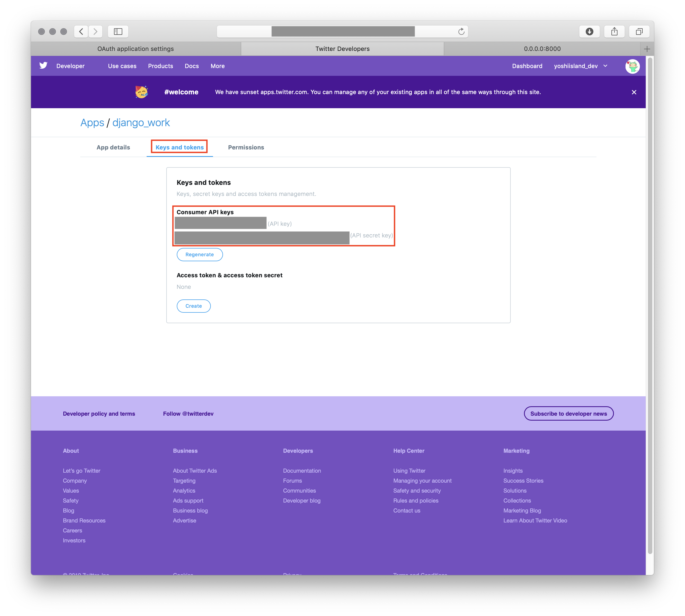The image size is (685, 616).
Task: Open the Business blog footer link
Action: pos(190,510)
